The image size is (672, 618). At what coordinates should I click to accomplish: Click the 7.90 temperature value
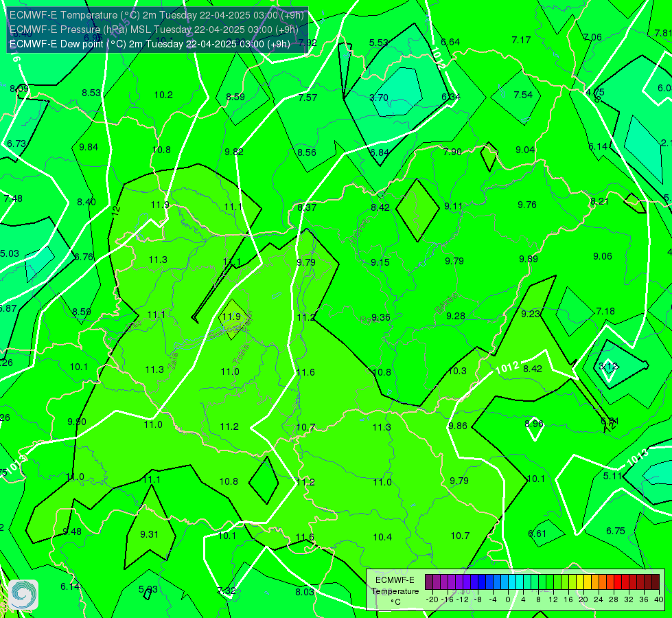452,152
